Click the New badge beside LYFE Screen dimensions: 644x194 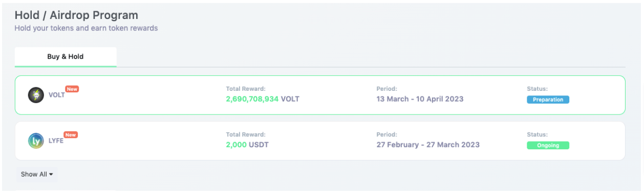71,135
